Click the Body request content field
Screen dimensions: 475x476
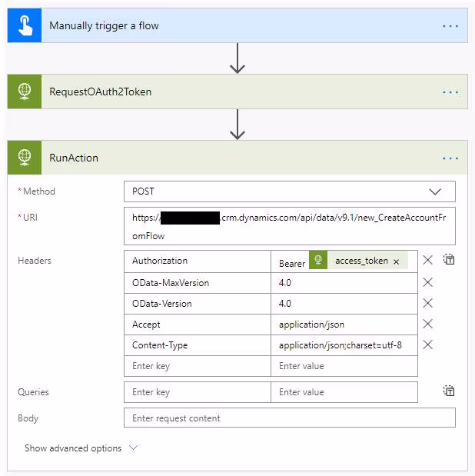[290, 418]
